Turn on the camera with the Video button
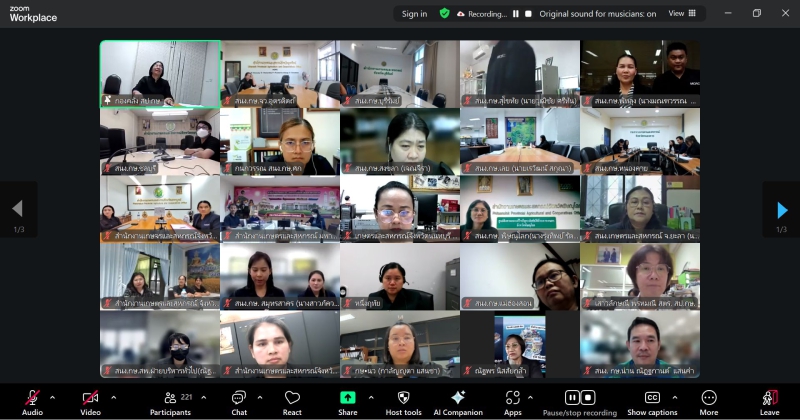This screenshot has height=420, width=800. 90,397
